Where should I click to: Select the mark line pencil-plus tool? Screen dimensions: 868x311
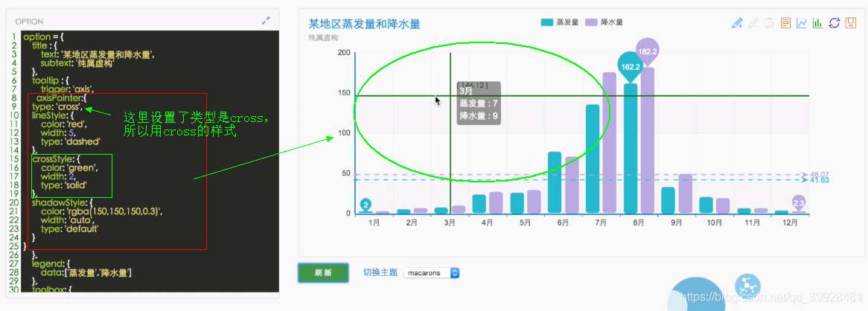(x=737, y=22)
